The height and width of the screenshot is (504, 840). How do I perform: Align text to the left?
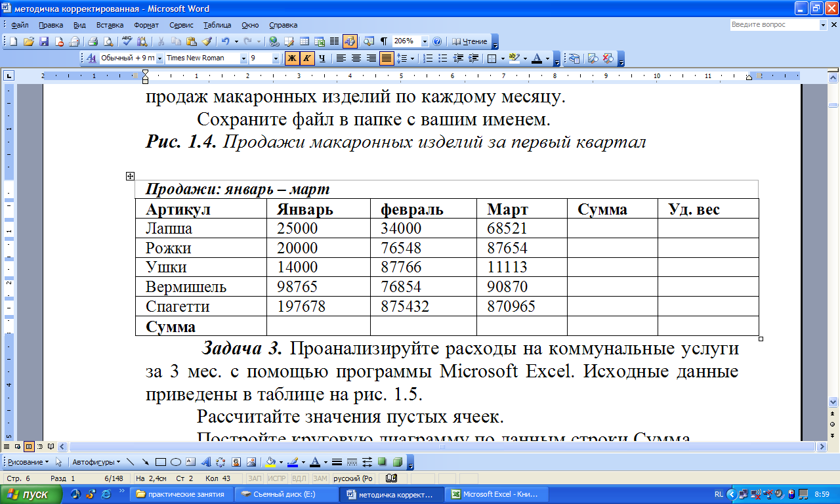[x=341, y=58]
